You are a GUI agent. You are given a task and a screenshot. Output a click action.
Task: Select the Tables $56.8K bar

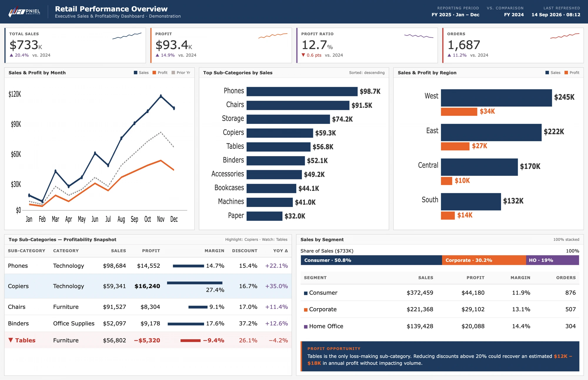(278, 147)
